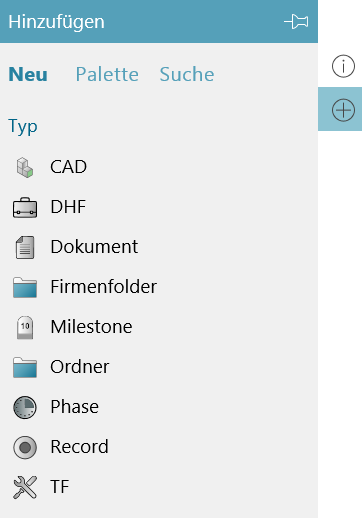Screen dimensions: 362x518
Task: Click the Phase clock icon
Action: click(x=25, y=407)
